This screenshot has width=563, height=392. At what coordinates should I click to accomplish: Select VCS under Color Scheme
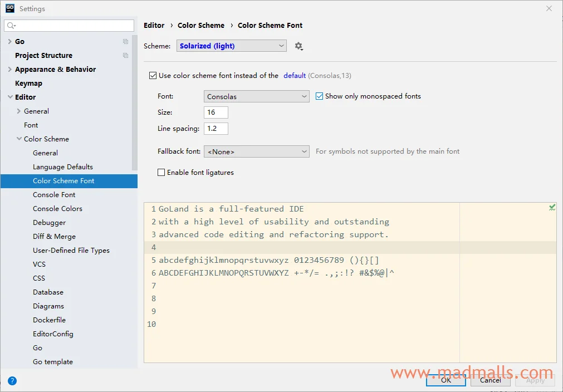click(x=39, y=264)
